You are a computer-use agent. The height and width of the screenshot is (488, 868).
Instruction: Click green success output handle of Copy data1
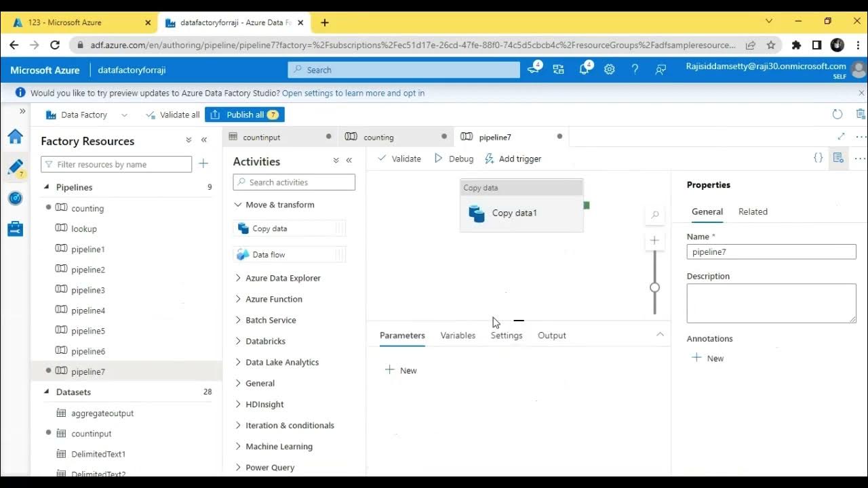(587, 205)
